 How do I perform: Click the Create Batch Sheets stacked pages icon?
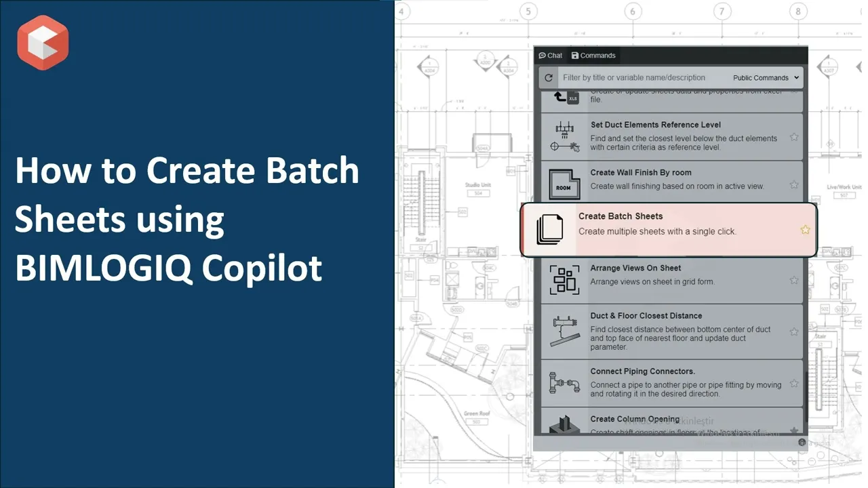(x=550, y=229)
